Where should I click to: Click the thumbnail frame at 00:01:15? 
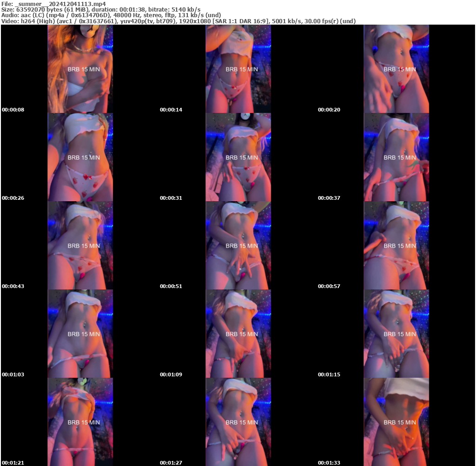coord(396,334)
